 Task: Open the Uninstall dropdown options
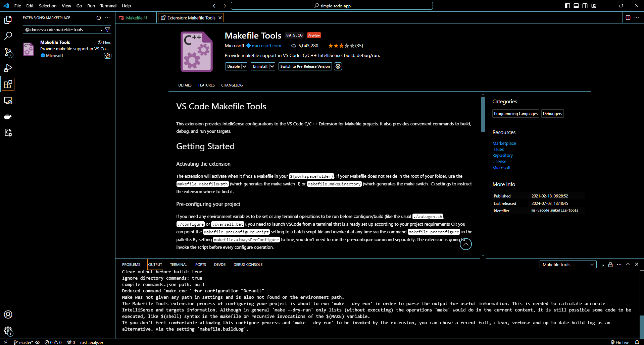click(x=273, y=66)
